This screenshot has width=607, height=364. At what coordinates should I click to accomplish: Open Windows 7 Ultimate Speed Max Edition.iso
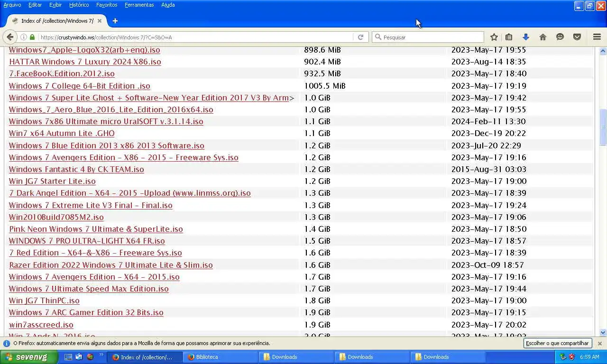point(89,289)
